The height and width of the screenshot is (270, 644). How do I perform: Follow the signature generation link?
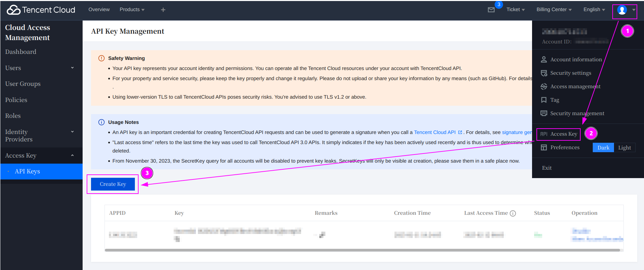pyautogui.click(x=517, y=132)
